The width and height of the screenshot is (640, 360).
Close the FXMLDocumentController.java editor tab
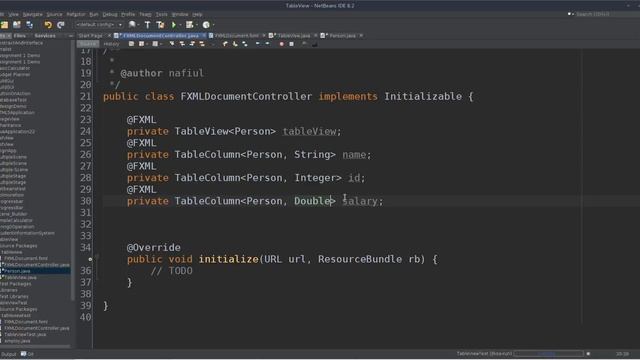coord(204,36)
